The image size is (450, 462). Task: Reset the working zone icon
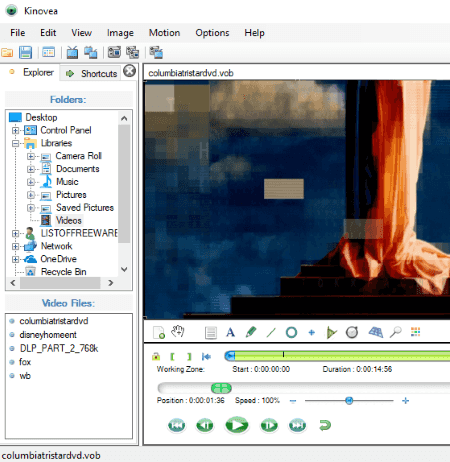click(x=206, y=357)
